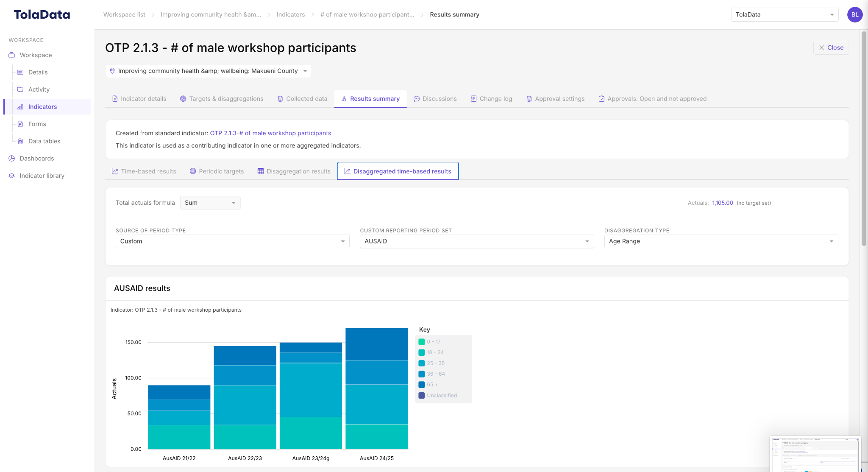Open the TolaData organization dropdown
868x472 pixels.
click(785, 14)
